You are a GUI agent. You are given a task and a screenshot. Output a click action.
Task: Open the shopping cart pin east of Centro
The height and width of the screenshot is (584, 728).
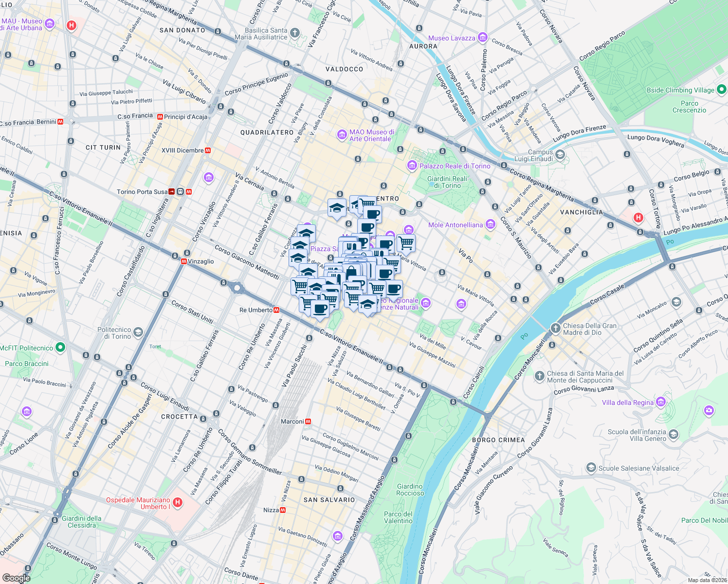point(406,242)
